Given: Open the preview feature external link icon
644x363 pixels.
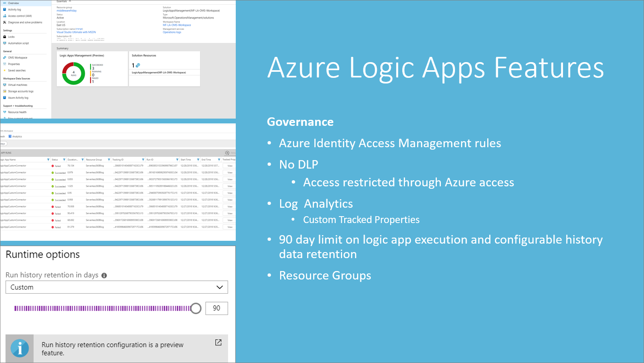Looking at the screenshot, I should coord(218,342).
